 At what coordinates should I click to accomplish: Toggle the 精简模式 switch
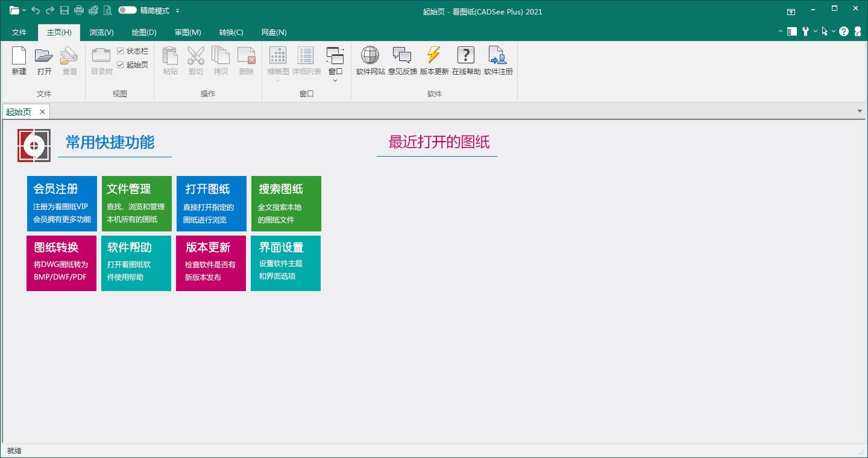coord(128,10)
